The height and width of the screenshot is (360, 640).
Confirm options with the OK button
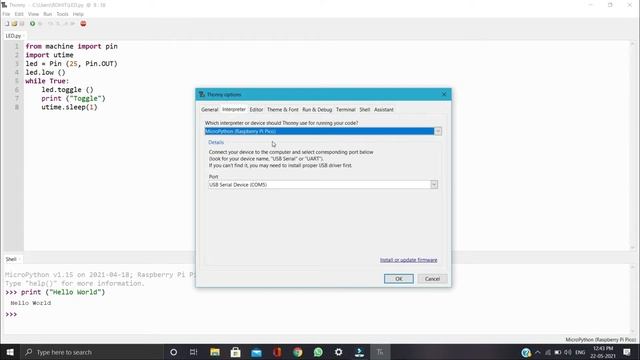(x=399, y=279)
